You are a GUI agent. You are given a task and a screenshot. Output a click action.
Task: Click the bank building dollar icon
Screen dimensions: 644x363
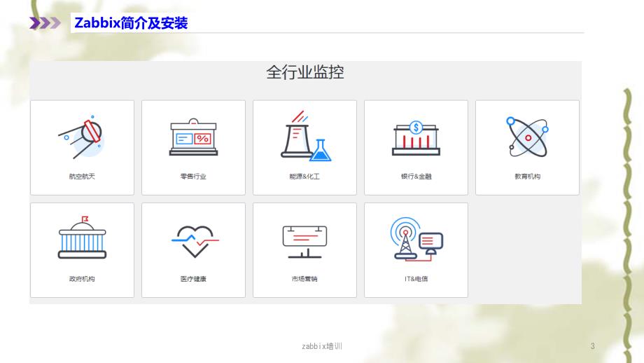click(416, 138)
